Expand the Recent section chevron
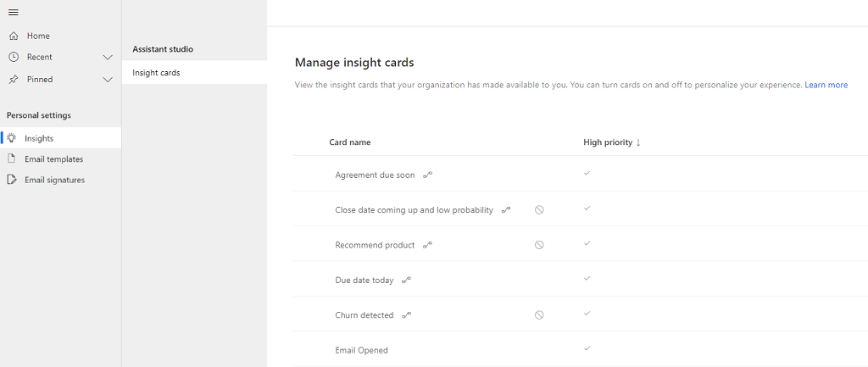The width and height of the screenshot is (868, 367). pos(108,58)
